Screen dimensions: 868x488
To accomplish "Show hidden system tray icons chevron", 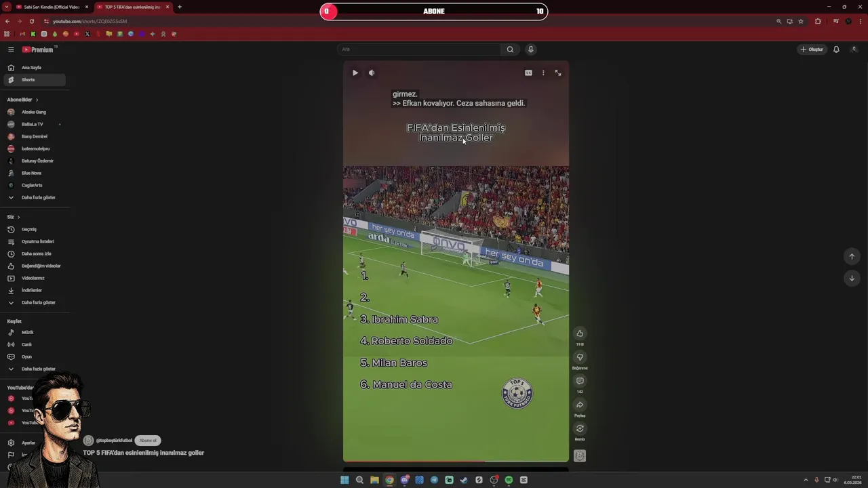I will [806, 480].
